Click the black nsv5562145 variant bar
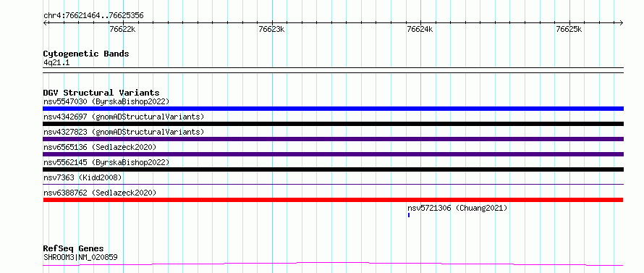Viewport: 644px width, 273px height. pyautogui.click(x=333, y=169)
